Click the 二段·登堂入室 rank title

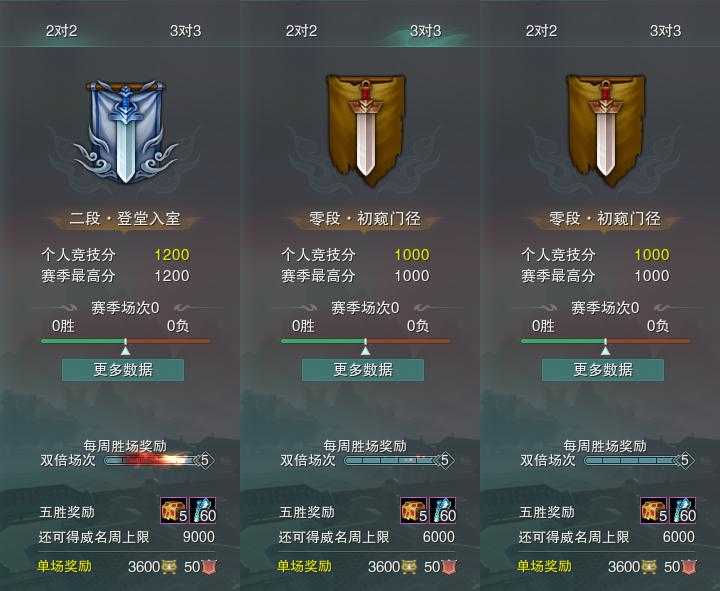(x=124, y=219)
